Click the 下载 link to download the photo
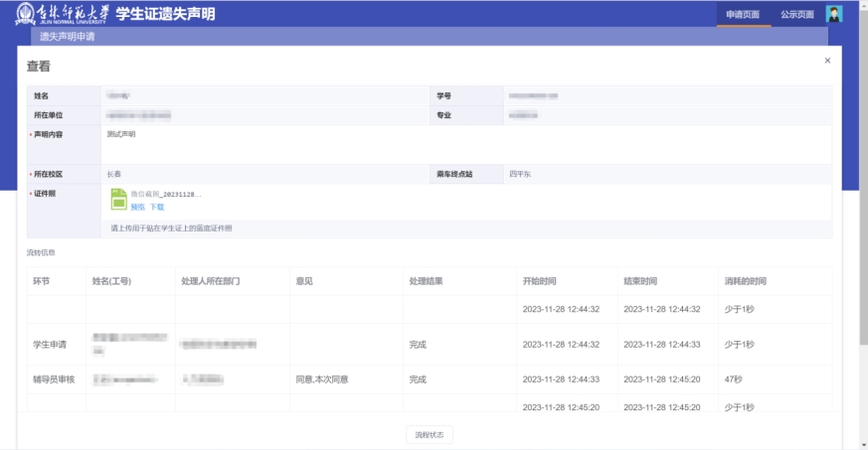 tap(156, 207)
